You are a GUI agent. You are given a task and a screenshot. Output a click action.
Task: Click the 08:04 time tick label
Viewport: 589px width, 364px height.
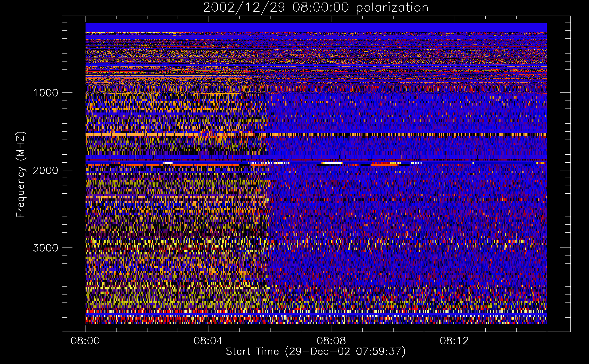pyautogui.click(x=208, y=341)
